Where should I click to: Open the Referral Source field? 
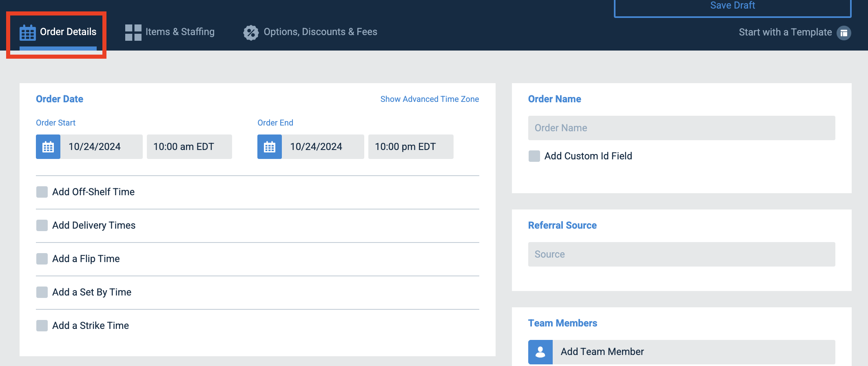pos(682,254)
